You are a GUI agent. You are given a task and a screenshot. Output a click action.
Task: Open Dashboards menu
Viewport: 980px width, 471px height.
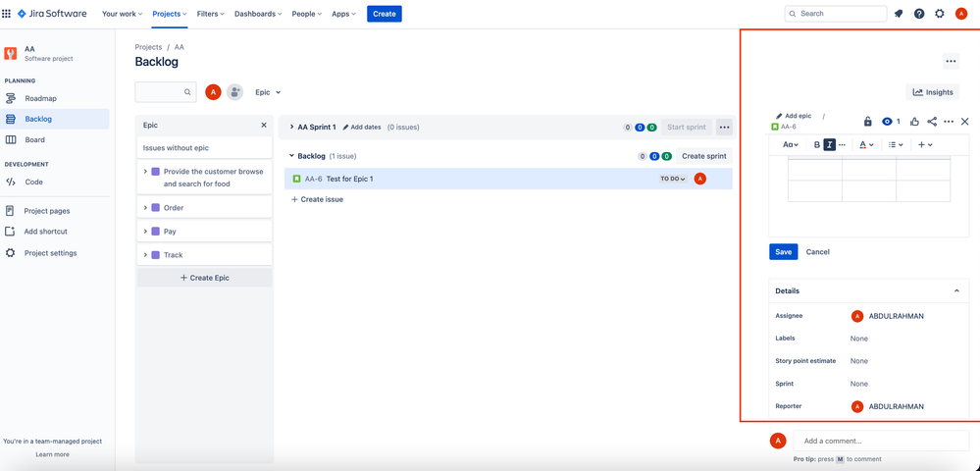(x=257, y=14)
